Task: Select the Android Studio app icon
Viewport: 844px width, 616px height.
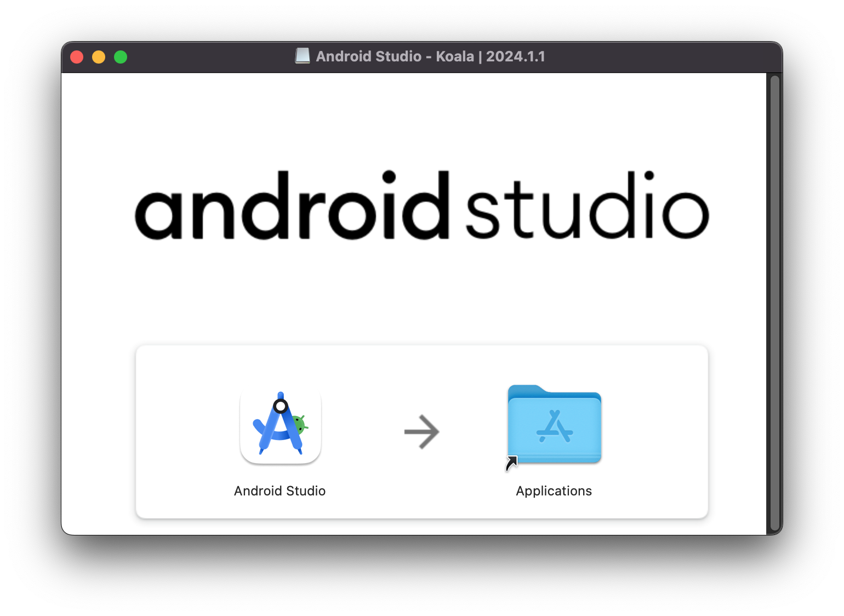Action: tap(281, 425)
